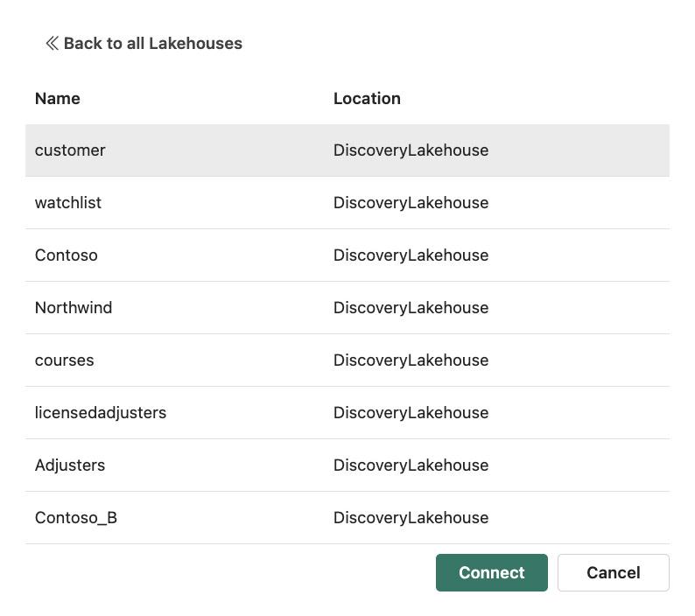Click the double-chevron back icon
The width and height of the screenshot is (695, 616).
(x=52, y=44)
